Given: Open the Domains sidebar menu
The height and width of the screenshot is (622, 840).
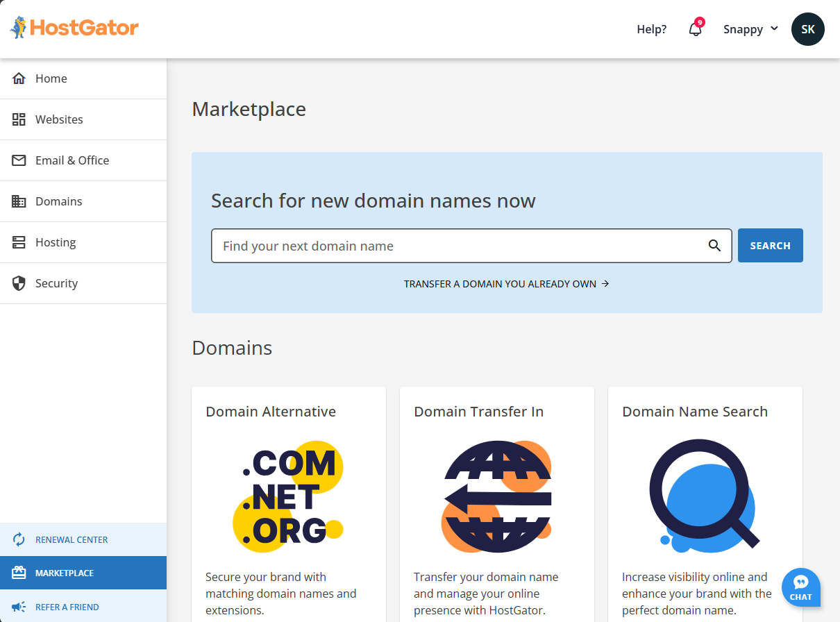Looking at the screenshot, I should click(x=58, y=201).
